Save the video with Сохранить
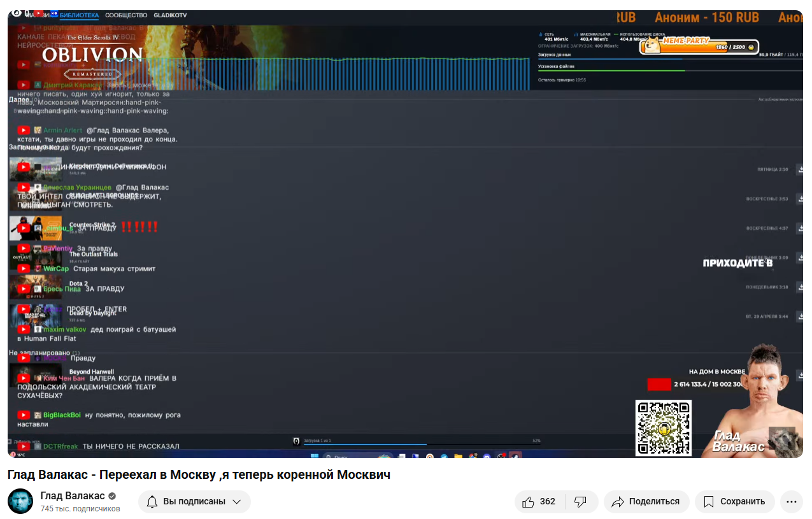This screenshot has width=812, height=519. click(734, 502)
